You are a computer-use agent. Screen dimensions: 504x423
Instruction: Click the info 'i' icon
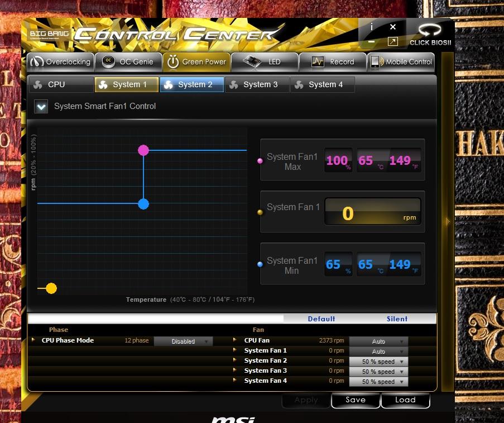point(372,27)
